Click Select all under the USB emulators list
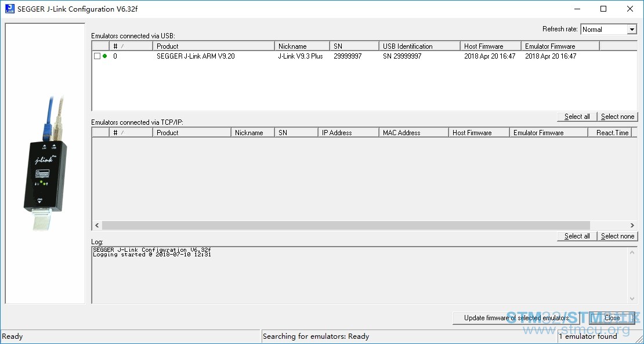 coord(577,117)
